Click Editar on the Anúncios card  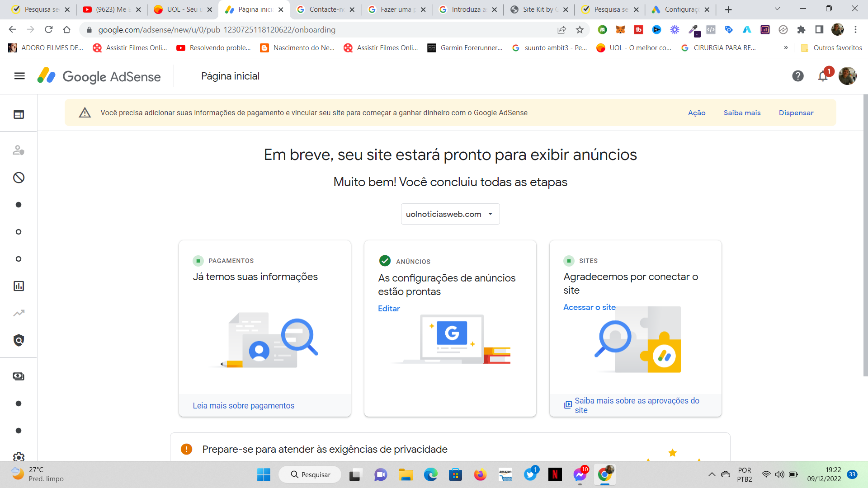[389, 309]
